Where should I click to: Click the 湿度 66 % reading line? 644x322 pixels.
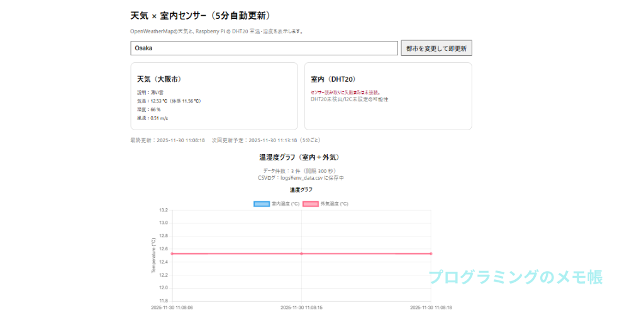[148, 109]
